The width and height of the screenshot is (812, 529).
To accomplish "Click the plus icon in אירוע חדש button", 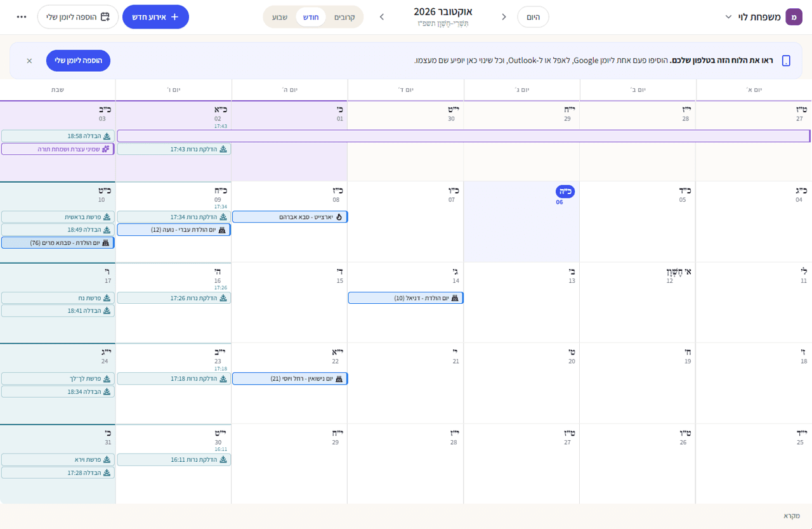I will click(x=175, y=16).
